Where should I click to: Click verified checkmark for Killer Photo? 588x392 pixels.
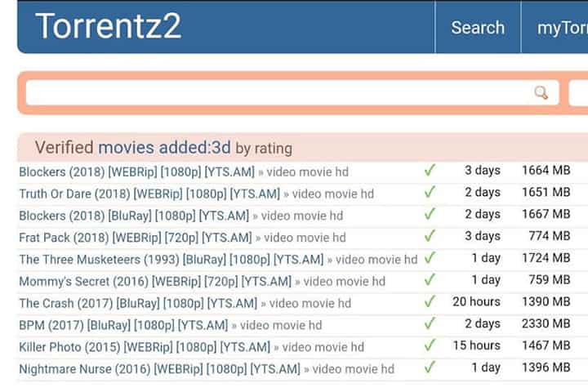click(x=430, y=345)
